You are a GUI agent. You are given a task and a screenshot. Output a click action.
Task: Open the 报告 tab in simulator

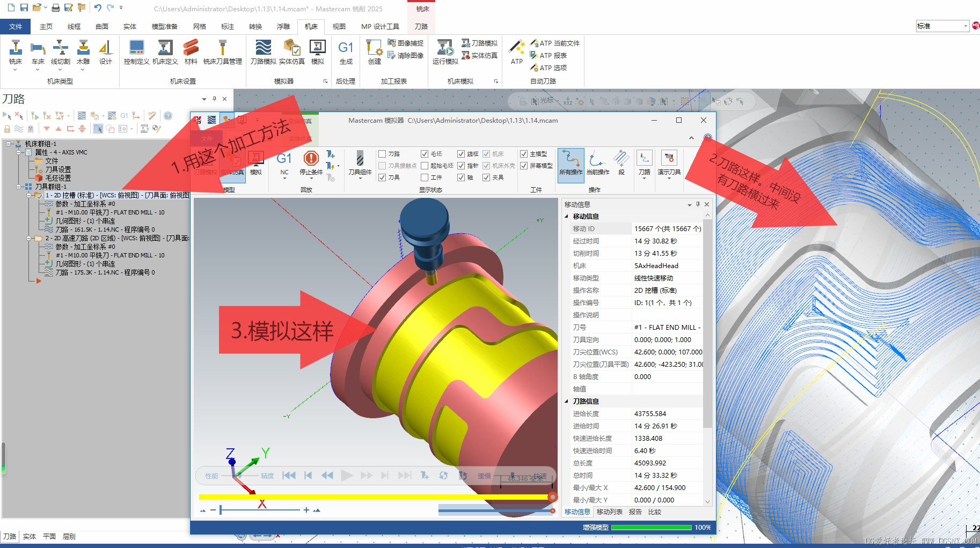pyautogui.click(x=635, y=512)
